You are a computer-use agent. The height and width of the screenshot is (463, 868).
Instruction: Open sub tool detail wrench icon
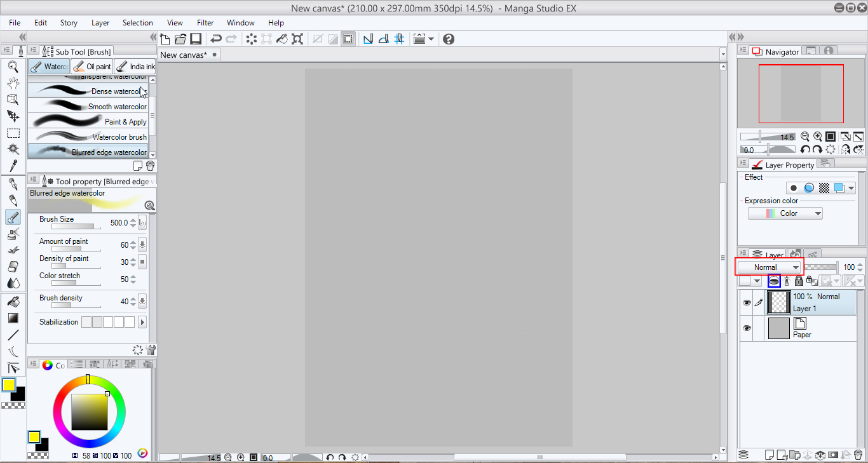pyautogui.click(x=151, y=349)
